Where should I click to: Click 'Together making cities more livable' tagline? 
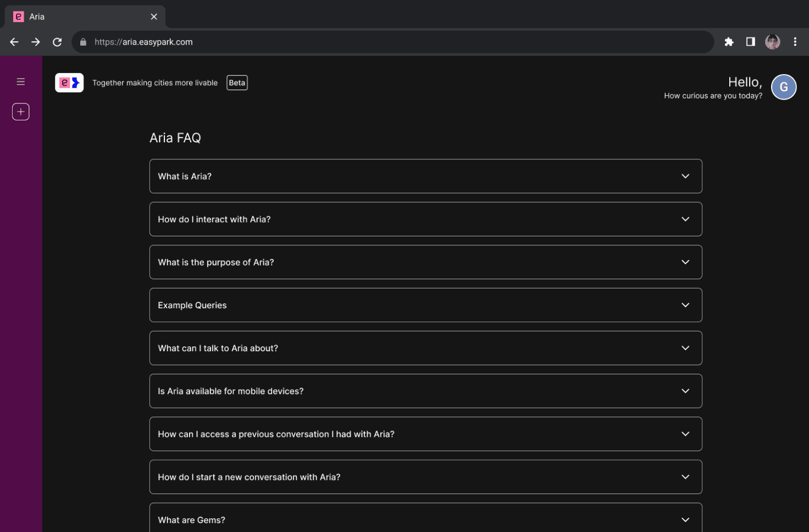[x=155, y=83]
